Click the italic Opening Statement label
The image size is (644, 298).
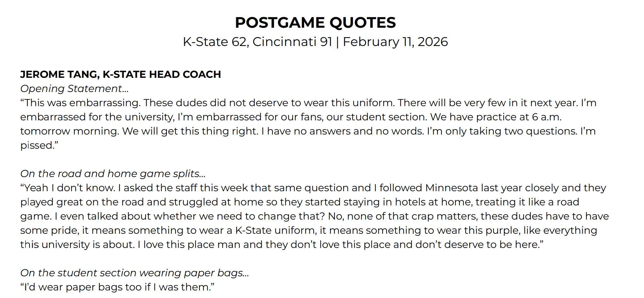point(74,89)
